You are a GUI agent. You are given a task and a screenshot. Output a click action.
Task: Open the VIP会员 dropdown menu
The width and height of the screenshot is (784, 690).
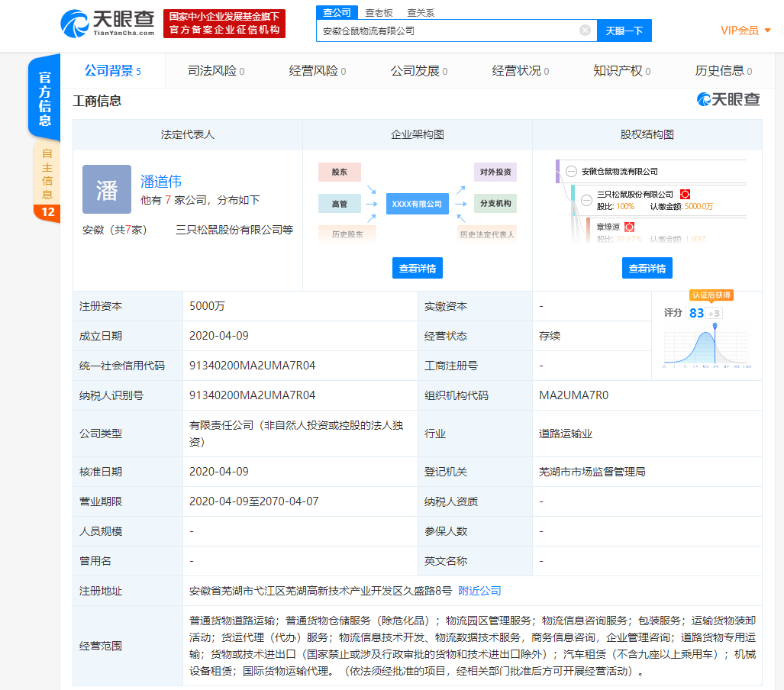pos(746,31)
